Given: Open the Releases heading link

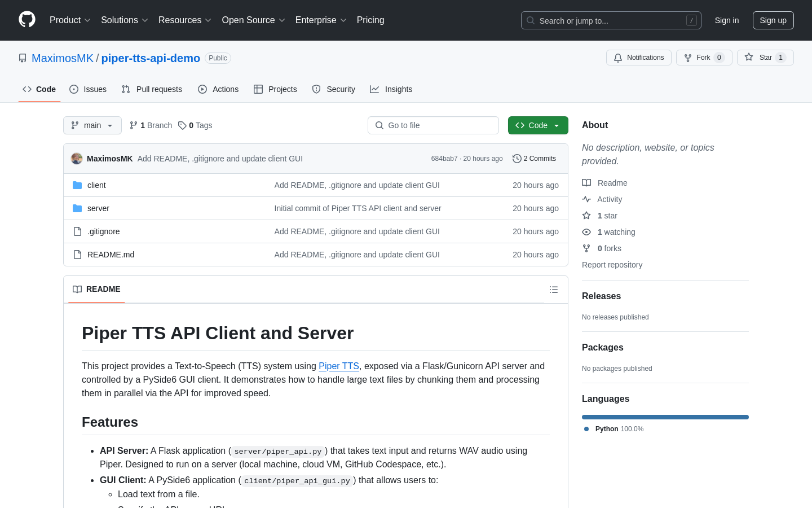Looking at the screenshot, I should tap(601, 296).
